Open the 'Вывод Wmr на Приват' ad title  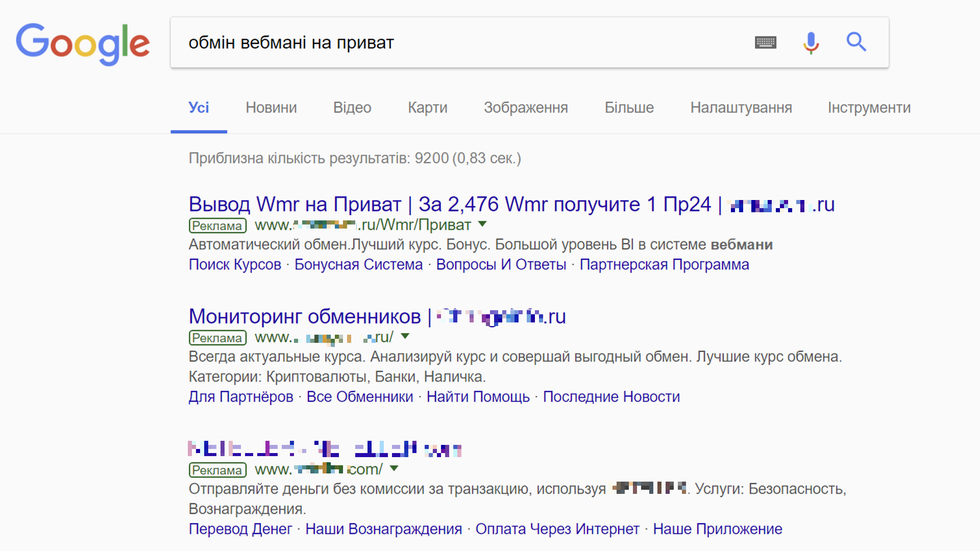511,205
